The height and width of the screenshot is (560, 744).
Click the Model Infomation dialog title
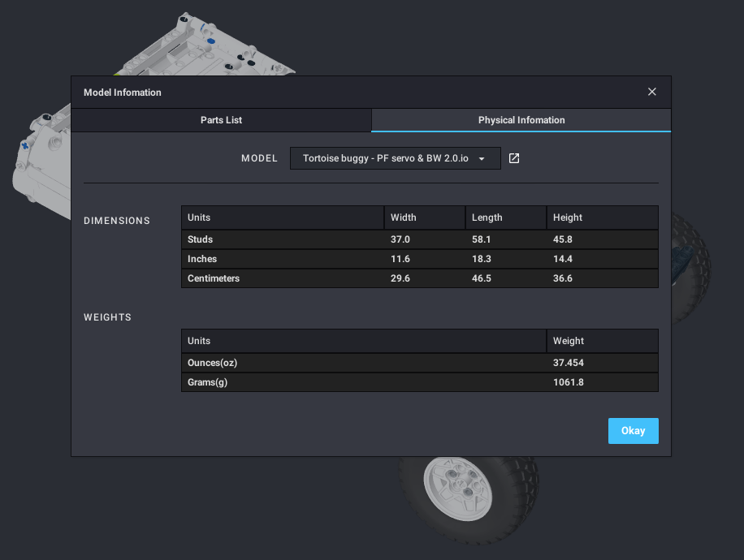[123, 93]
